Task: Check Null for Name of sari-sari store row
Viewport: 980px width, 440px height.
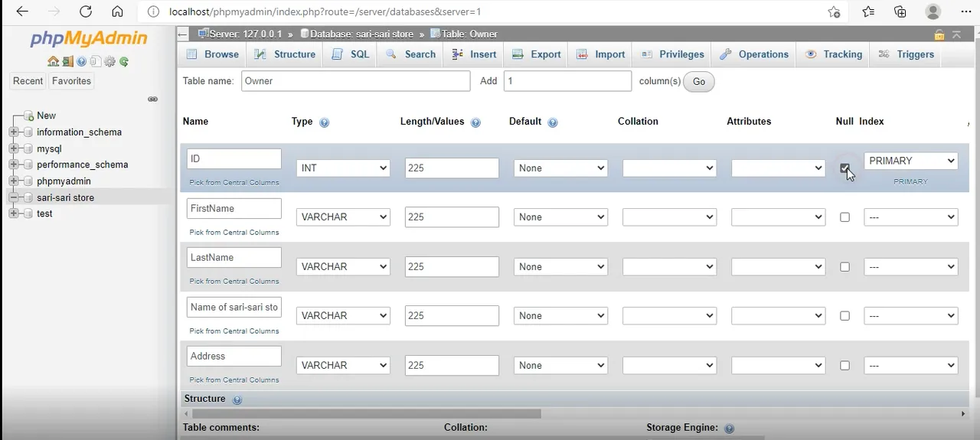Action: point(844,316)
